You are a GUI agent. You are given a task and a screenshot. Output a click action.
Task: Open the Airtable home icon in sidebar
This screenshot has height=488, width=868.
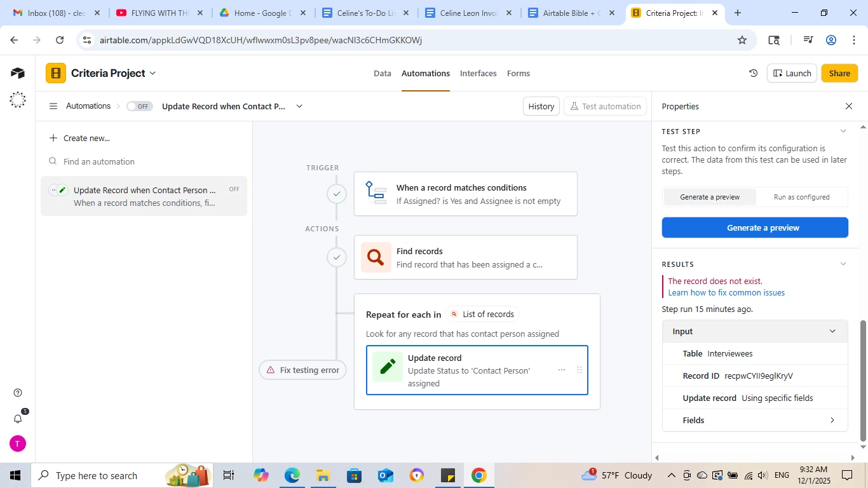pos(18,73)
